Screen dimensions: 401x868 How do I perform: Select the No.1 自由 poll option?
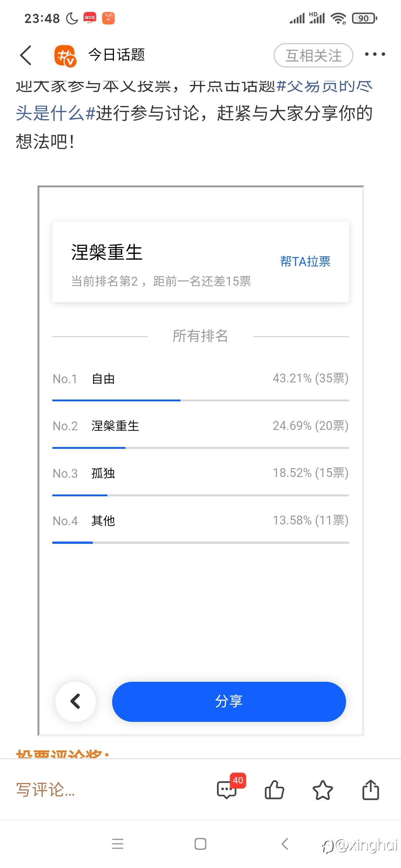coord(200,379)
